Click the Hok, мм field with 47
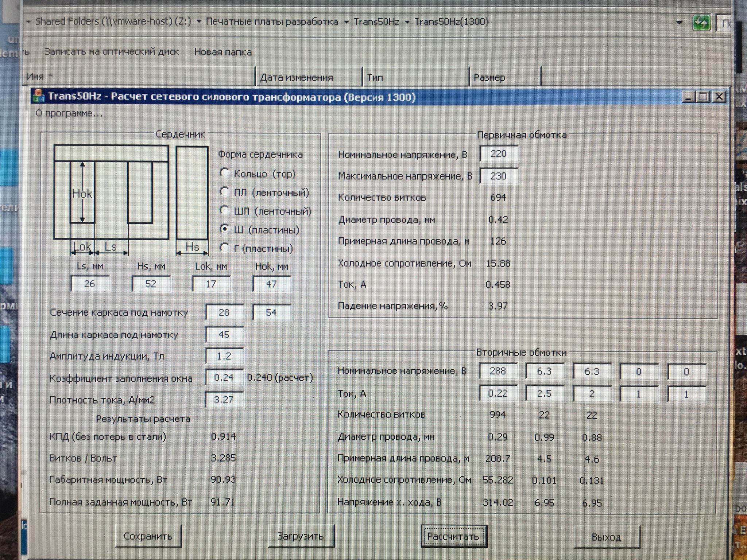Viewport: 747px width, 560px height. click(x=271, y=284)
